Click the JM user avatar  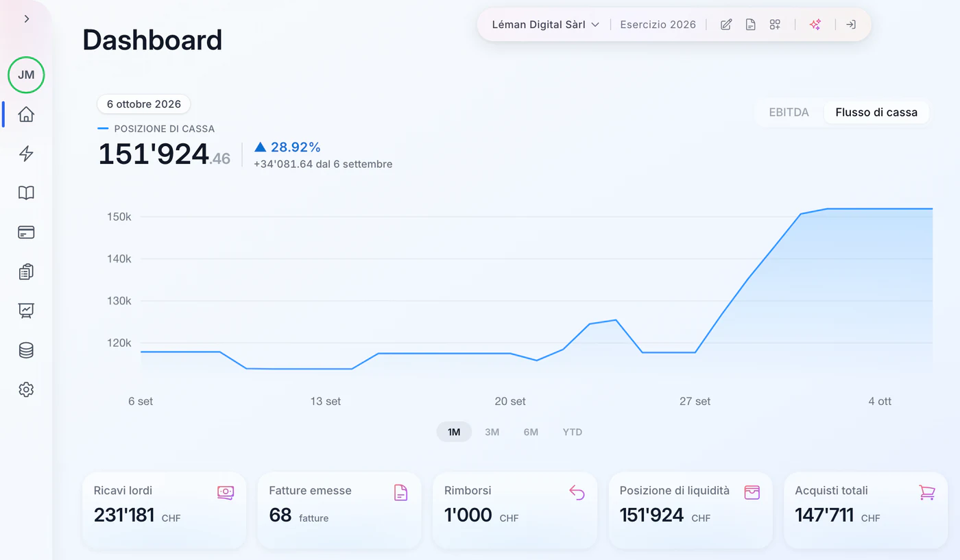tap(26, 75)
